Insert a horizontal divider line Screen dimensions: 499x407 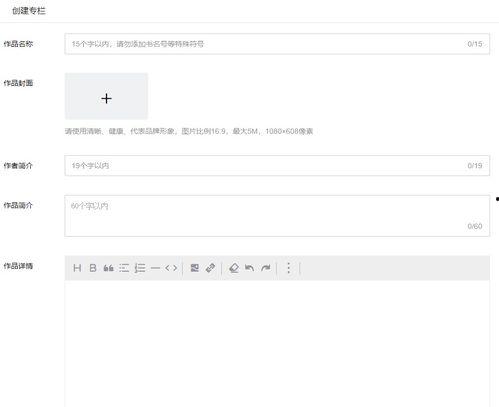[x=155, y=268]
